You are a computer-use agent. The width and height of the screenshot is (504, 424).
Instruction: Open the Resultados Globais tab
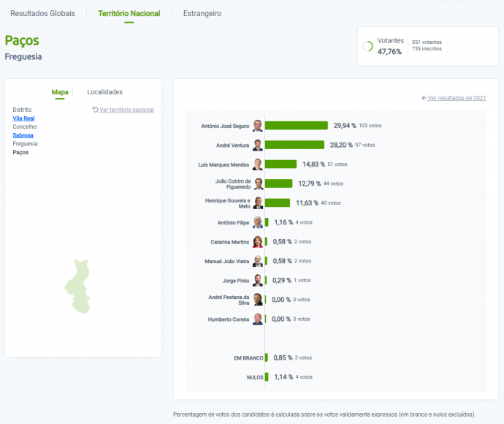tap(42, 14)
